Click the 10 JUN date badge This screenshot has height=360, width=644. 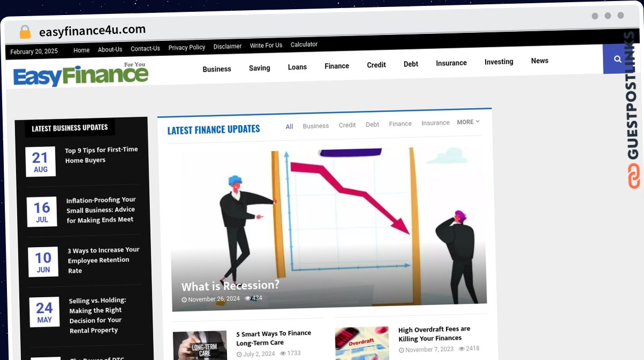click(43, 262)
